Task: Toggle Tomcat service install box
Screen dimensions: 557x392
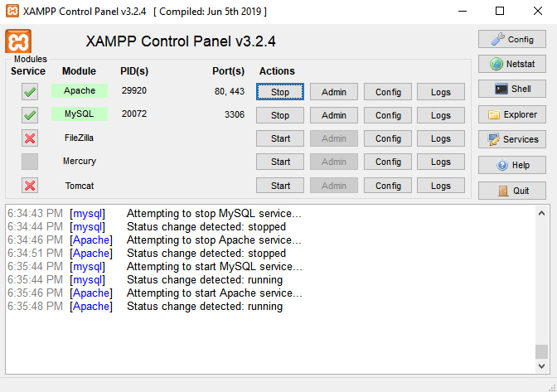Action: click(30, 186)
